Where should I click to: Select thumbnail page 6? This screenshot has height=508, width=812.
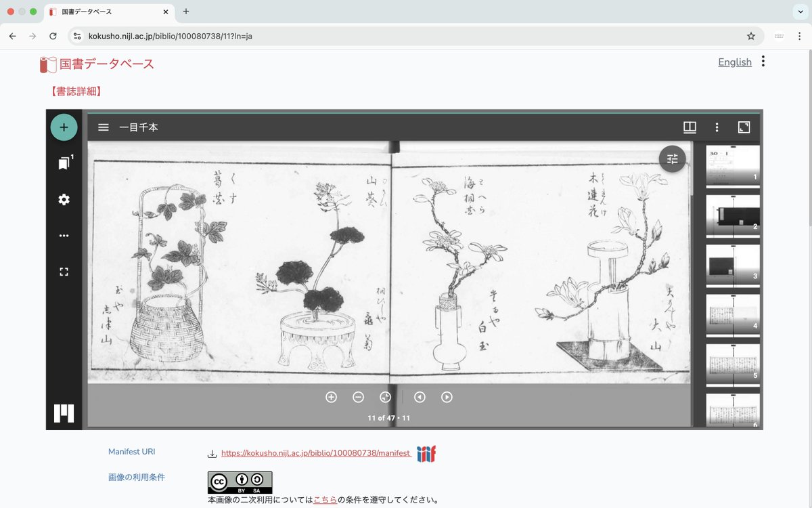point(733,410)
